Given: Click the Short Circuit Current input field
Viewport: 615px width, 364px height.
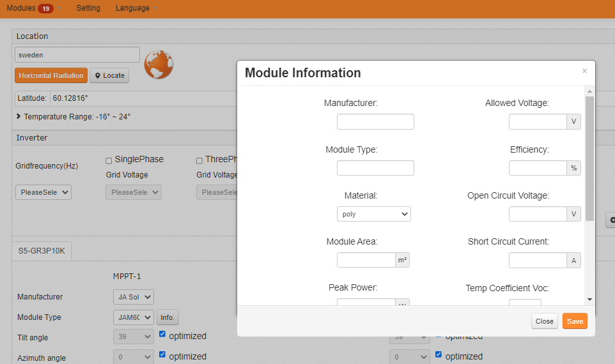Looking at the screenshot, I should (538, 260).
